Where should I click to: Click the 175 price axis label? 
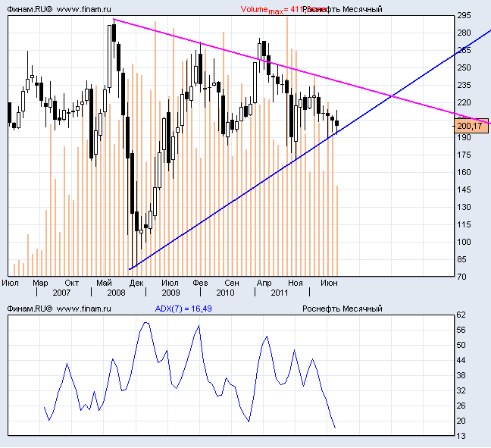point(464,155)
